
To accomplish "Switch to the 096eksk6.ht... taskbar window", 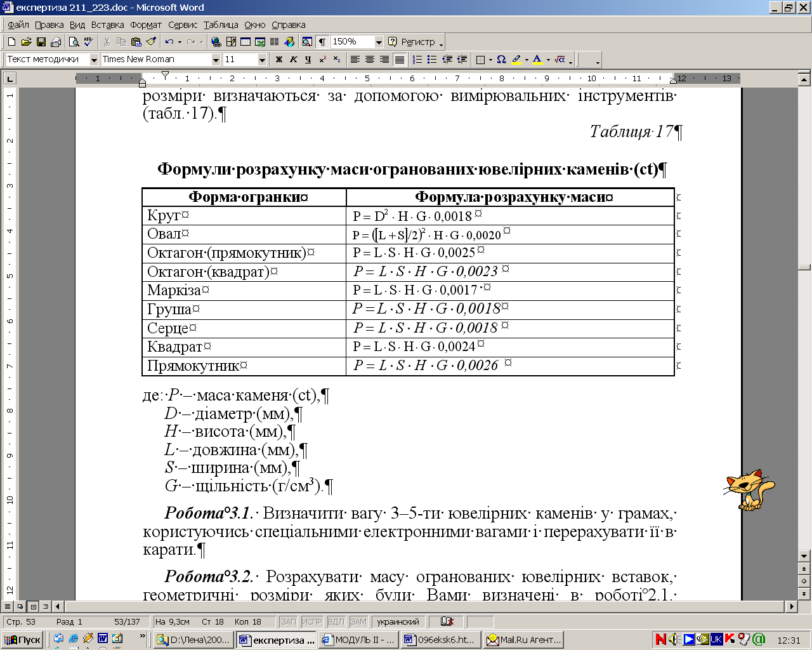I will (440, 639).
